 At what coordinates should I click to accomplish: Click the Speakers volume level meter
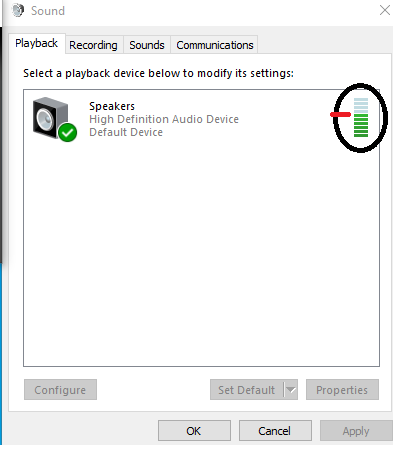tap(361, 117)
